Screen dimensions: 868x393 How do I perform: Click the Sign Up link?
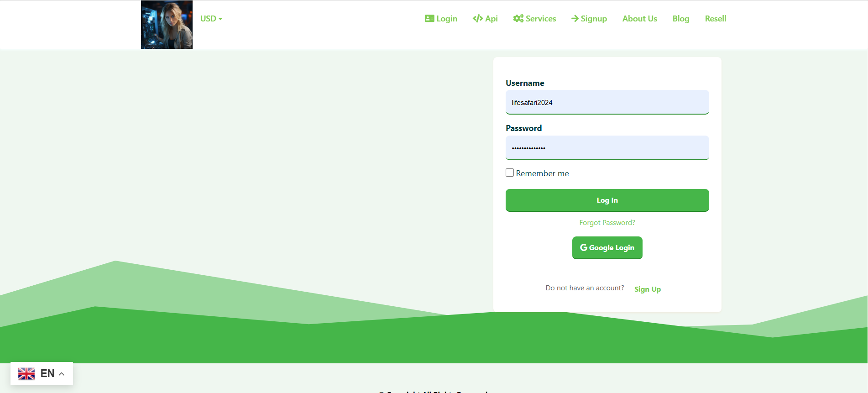(647, 289)
